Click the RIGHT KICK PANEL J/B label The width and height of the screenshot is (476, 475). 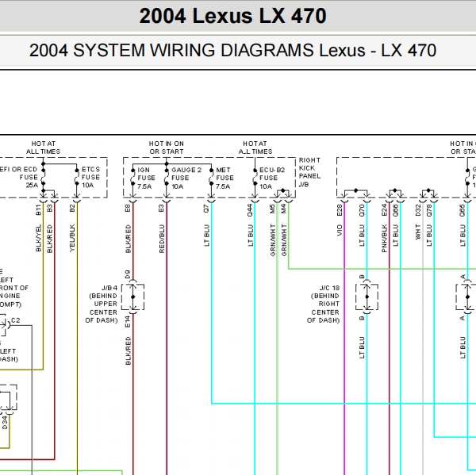tap(309, 172)
